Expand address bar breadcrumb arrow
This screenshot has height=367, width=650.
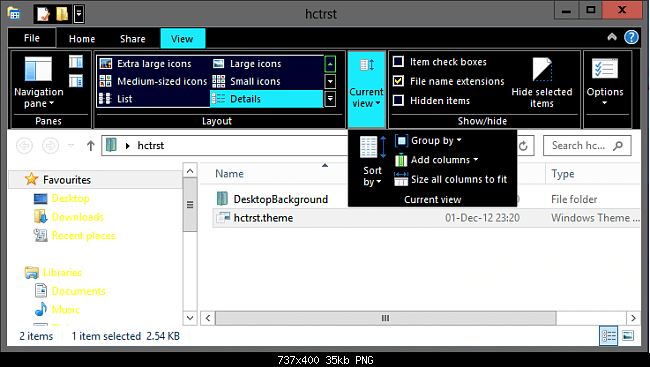128,146
